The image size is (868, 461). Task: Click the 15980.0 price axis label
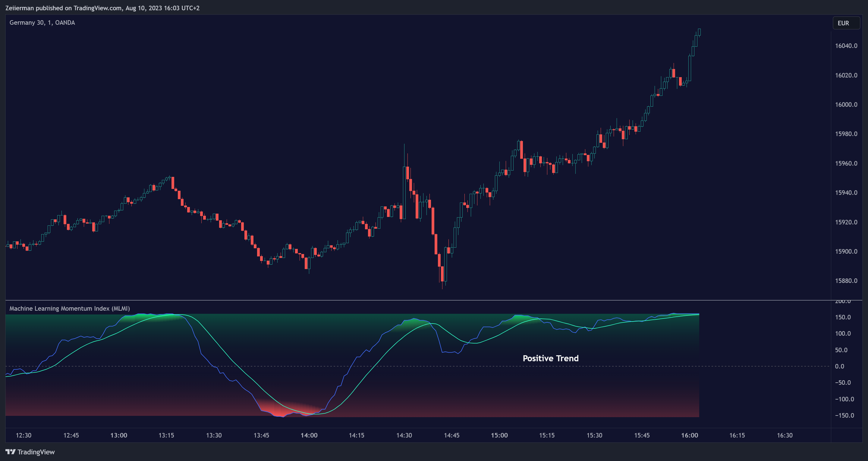[x=846, y=134]
